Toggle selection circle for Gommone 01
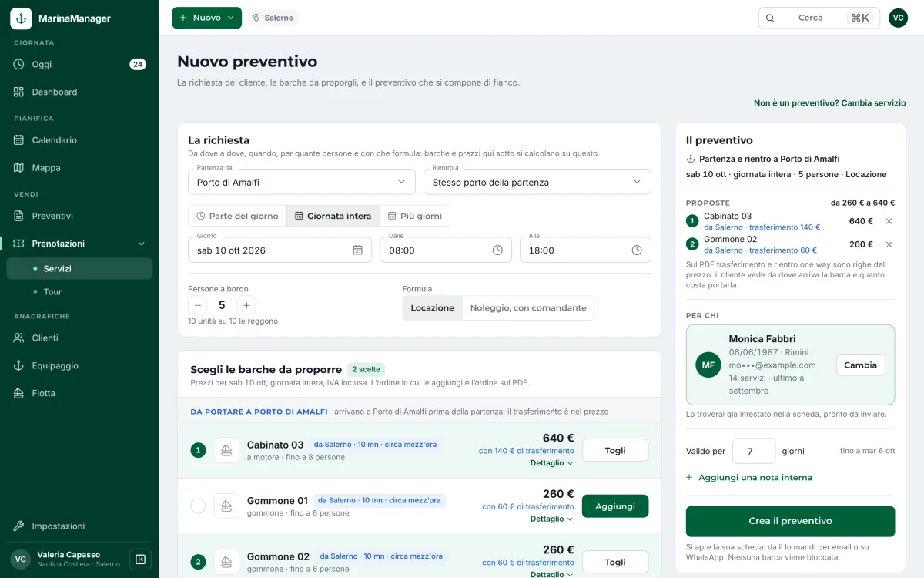Viewport: 924px width, 578px height. point(198,506)
